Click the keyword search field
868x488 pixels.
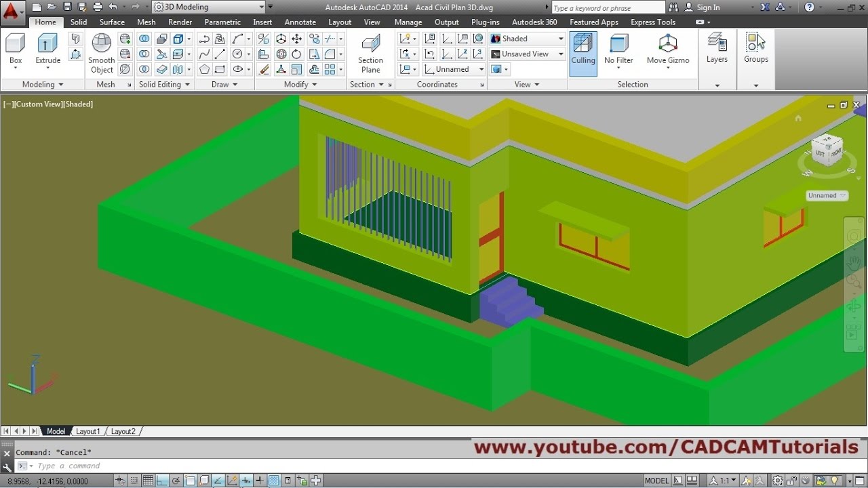point(608,7)
